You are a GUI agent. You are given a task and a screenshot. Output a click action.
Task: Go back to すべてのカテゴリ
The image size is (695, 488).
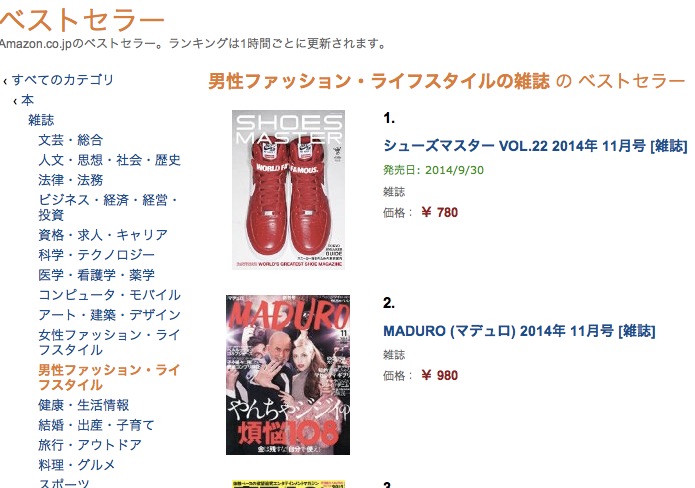click(x=62, y=80)
